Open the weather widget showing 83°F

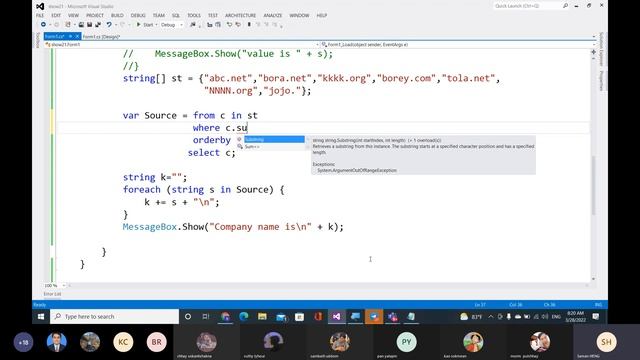tap(471, 317)
